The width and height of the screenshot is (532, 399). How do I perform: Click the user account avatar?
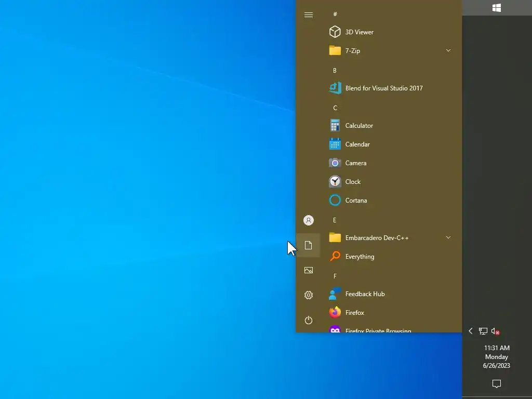coord(309,220)
